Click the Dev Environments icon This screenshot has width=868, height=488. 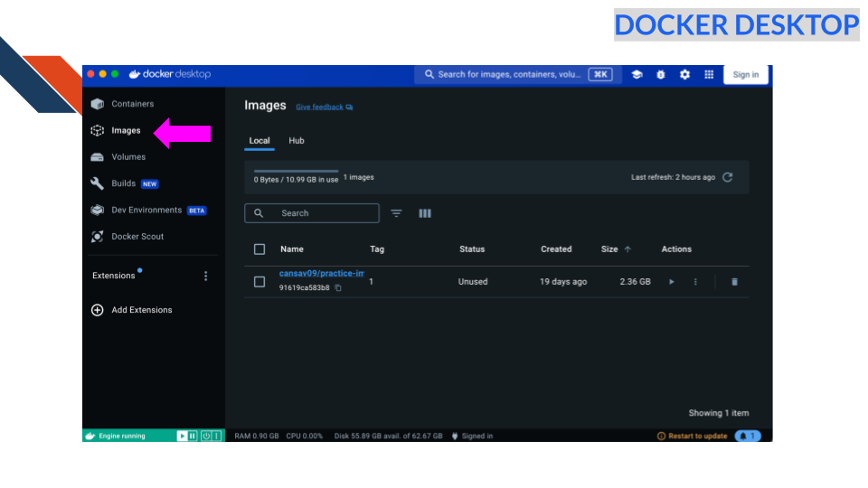pos(98,211)
